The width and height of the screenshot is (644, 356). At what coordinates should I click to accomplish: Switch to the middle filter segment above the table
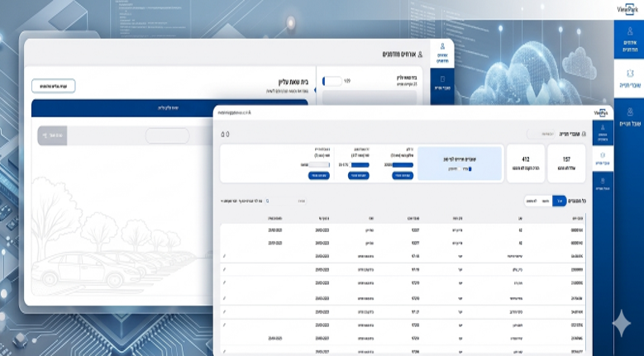(x=545, y=201)
